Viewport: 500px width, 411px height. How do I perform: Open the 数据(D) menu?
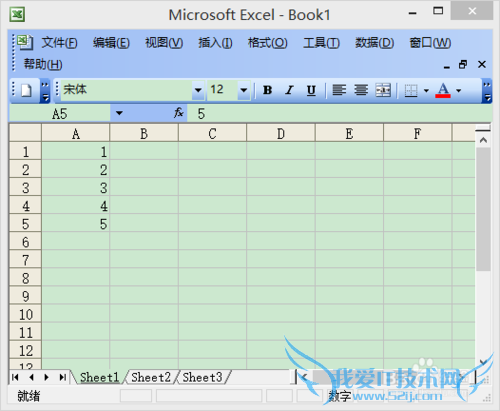374,43
